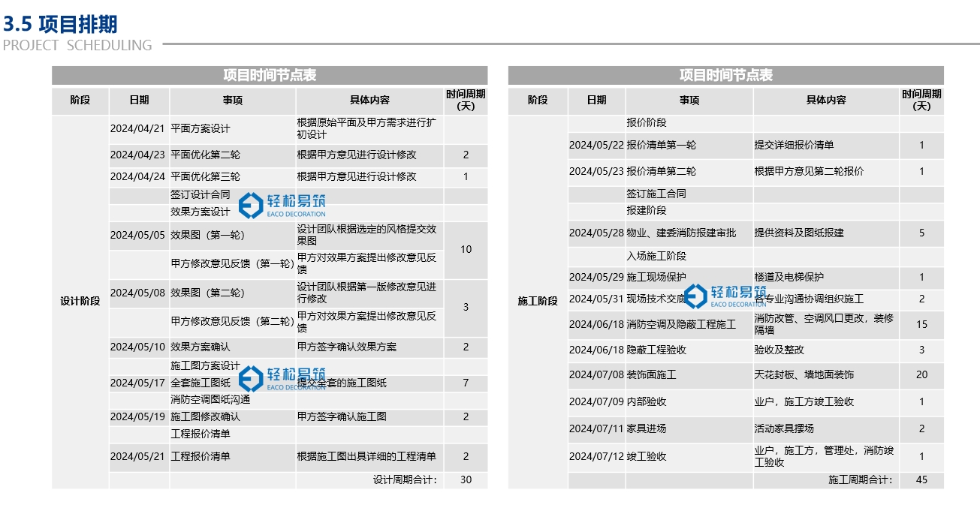The width and height of the screenshot is (980, 505).
Task: Select the item "报价阶段"
Action: pos(647,123)
